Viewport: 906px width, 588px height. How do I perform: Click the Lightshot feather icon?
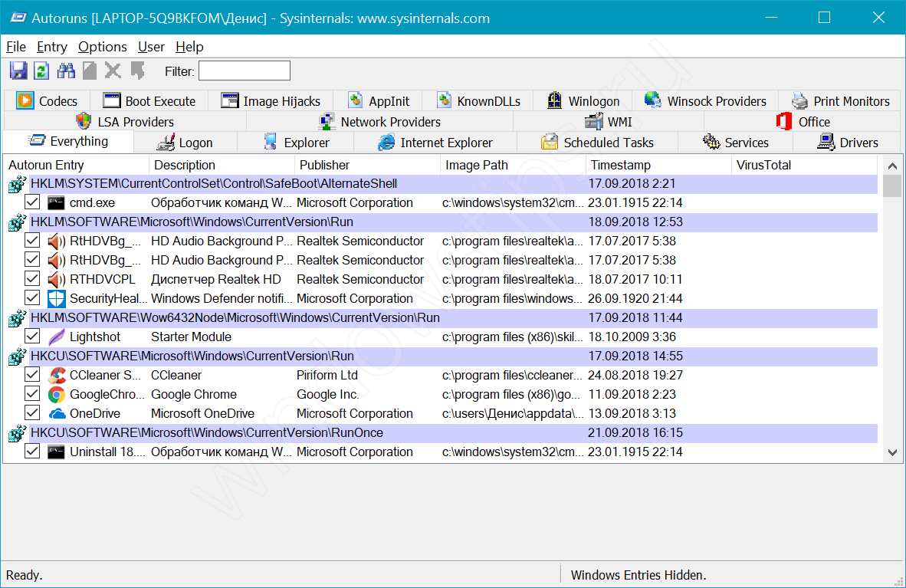click(56, 337)
